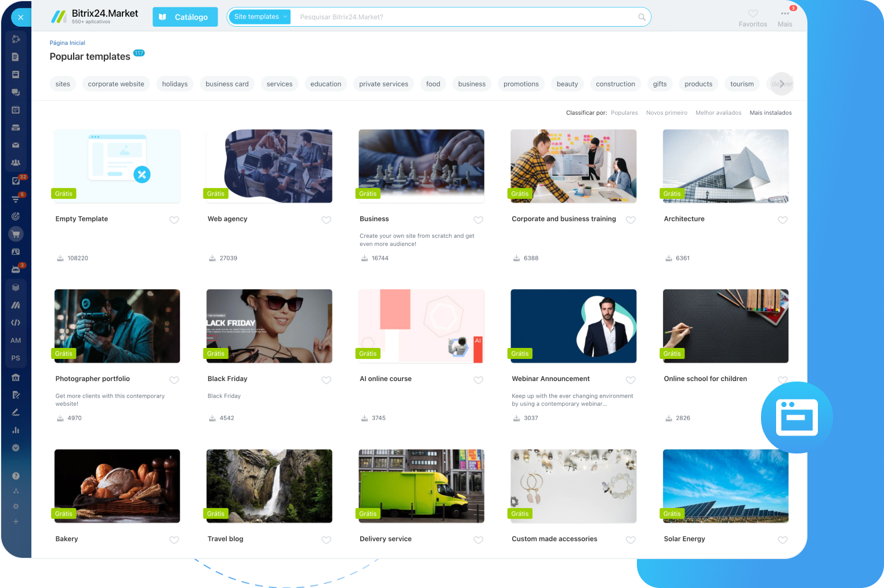
Task: Open the analytics bar chart sidebar icon
Action: click(x=16, y=430)
